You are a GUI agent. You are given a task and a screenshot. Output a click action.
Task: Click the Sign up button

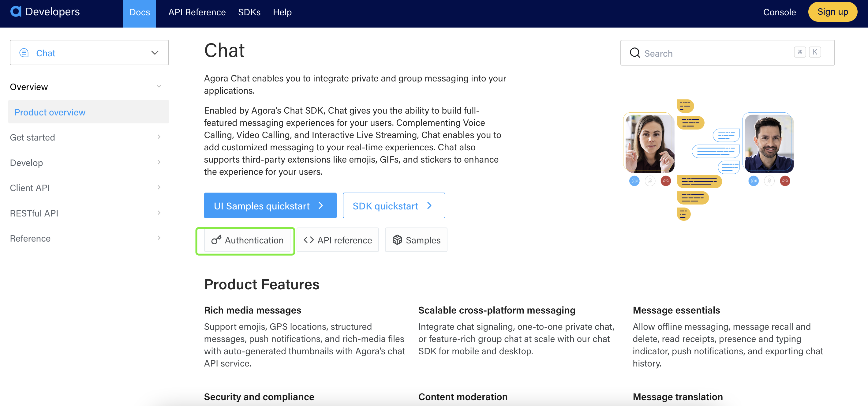(x=832, y=12)
